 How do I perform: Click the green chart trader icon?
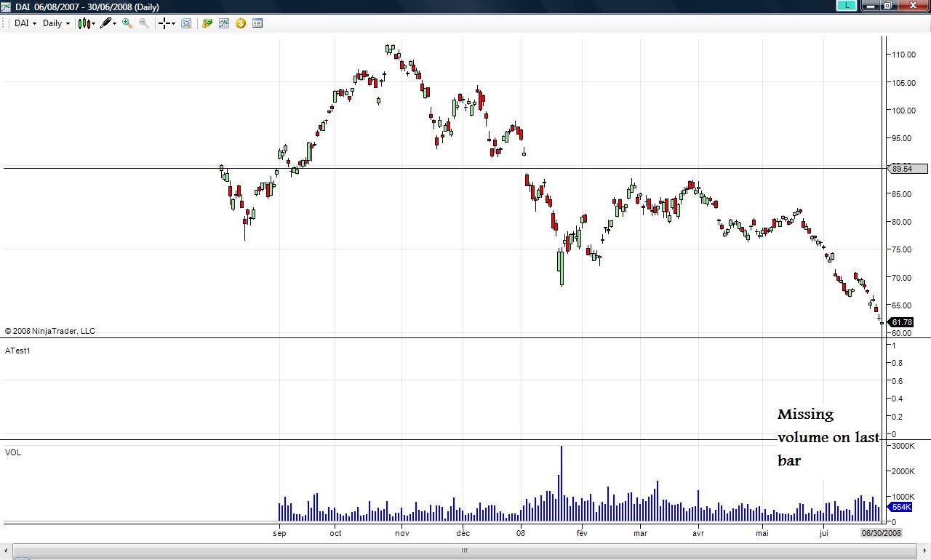207,23
